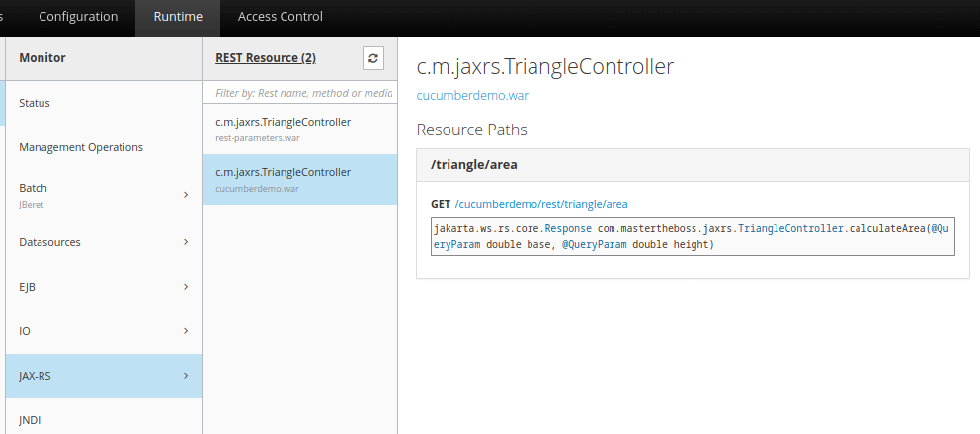Click the Monitor column header
Image resolution: width=980 pixels, height=434 pixels.
click(x=104, y=58)
